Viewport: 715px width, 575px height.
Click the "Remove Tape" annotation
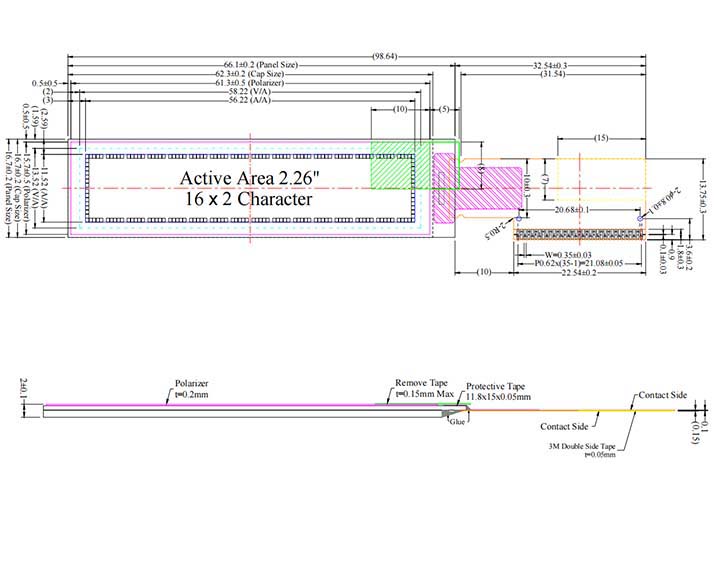tap(421, 383)
